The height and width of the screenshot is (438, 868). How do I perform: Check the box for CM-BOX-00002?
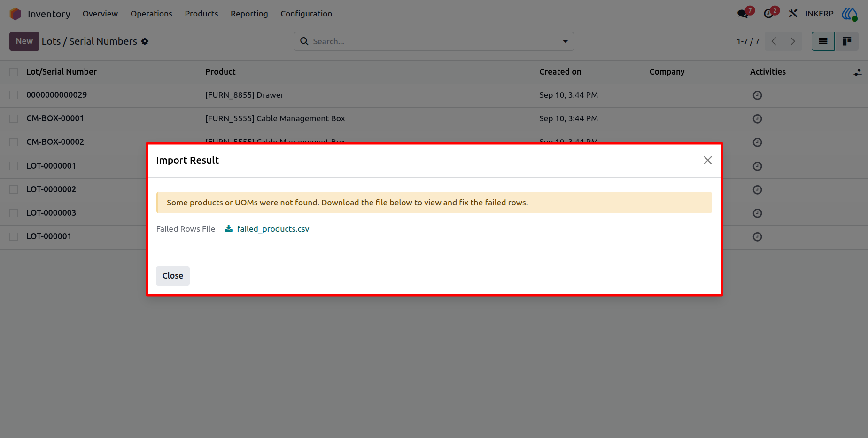(14, 142)
